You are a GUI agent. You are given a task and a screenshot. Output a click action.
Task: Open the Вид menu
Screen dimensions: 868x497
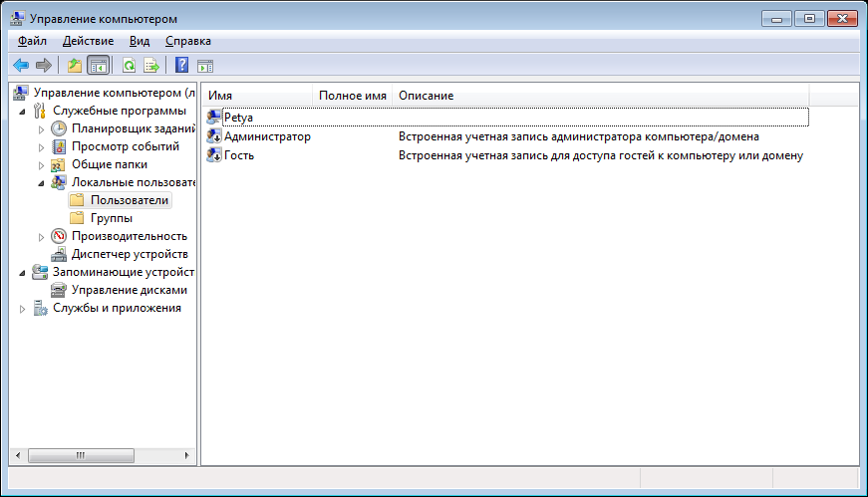pyautogui.click(x=140, y=41)
